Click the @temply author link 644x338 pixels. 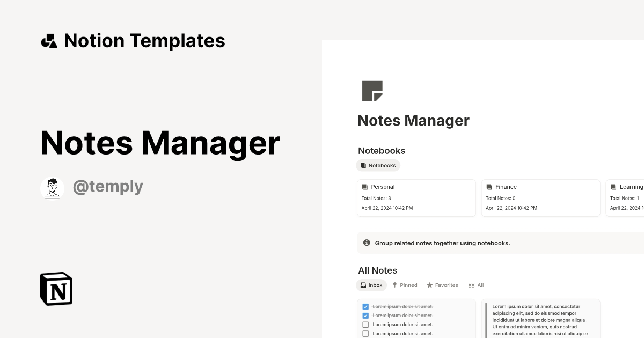point(108,187)
